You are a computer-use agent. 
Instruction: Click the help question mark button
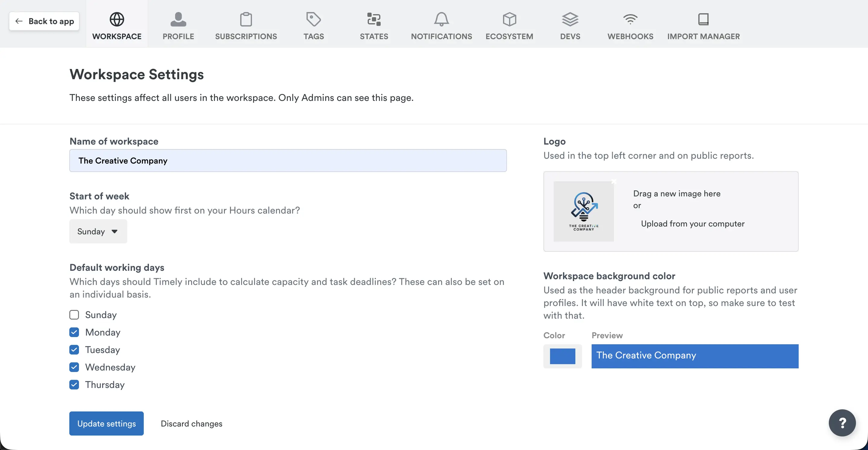pos(842,423)
